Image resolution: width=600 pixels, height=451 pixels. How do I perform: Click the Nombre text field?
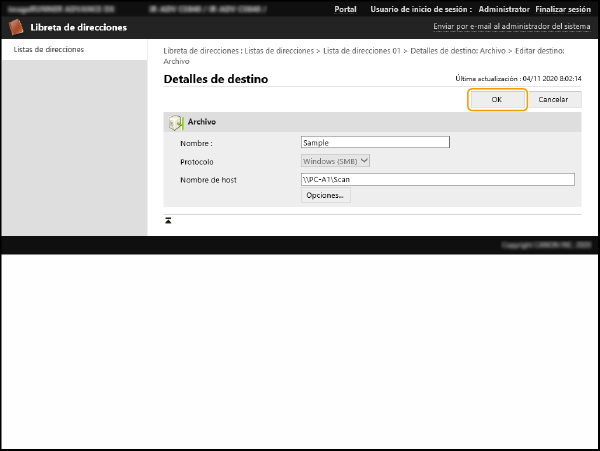click(x=375, y=143)
